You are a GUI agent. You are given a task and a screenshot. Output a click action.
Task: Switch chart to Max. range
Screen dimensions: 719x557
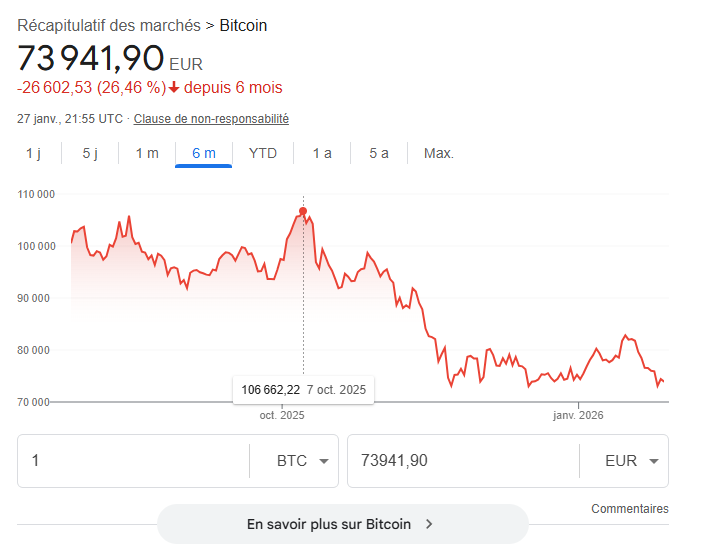(439, 153)
